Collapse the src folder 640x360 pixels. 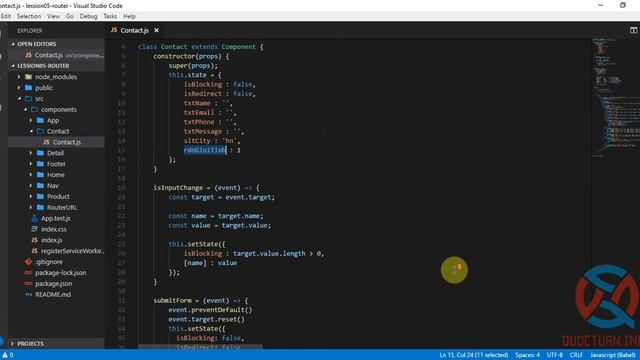19,99
